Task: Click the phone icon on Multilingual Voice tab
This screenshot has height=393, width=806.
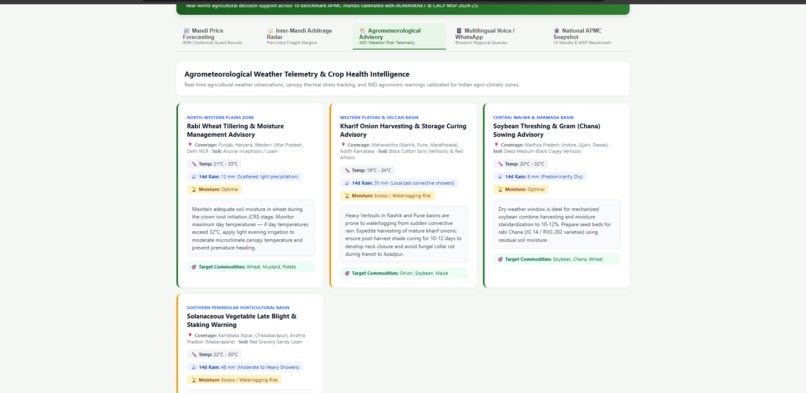Action: (x=459, y=31)
